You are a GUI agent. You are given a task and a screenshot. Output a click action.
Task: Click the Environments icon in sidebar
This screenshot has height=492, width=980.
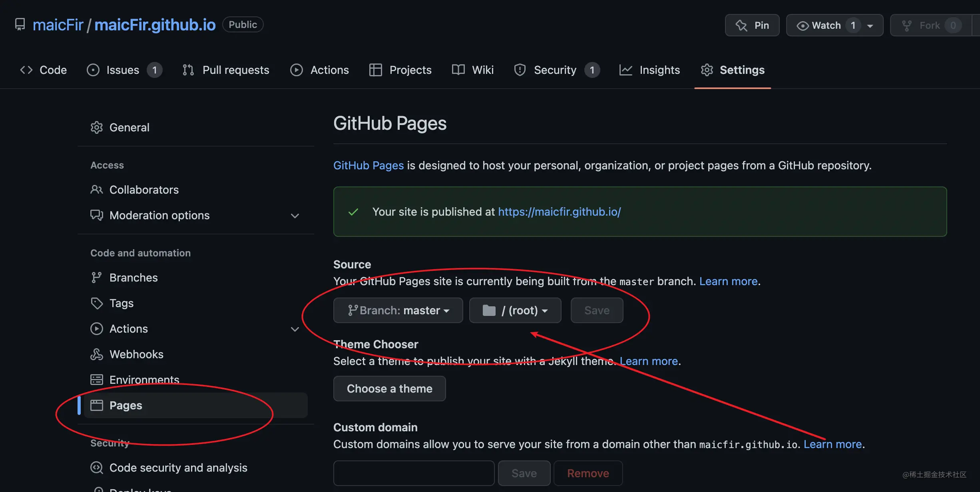(96, 379)
